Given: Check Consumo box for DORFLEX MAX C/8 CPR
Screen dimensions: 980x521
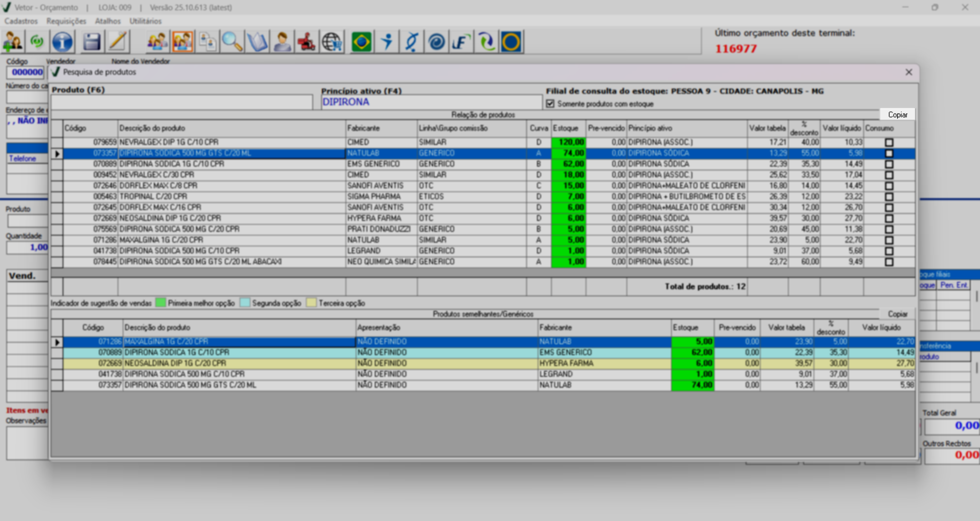Looking at the screenshot, I should click(x=889, y=186).
